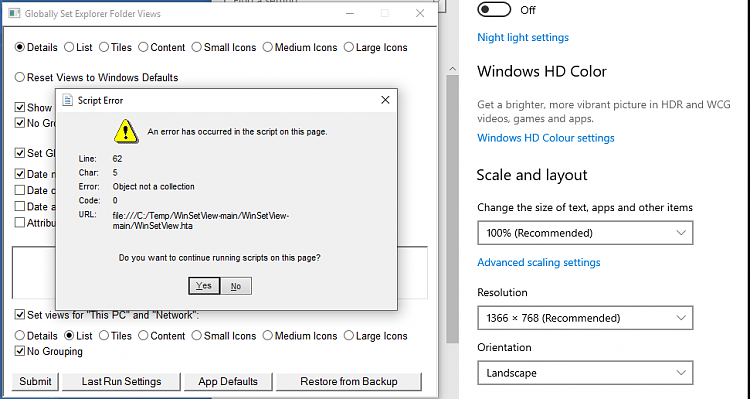750x399 pixels.
Task: Open the Resolution dropdown
Action: point(585,318)
